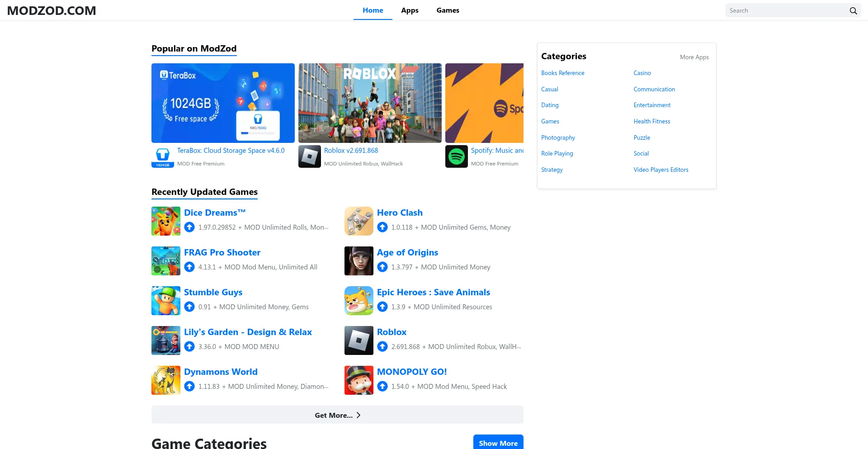Expand the list with Get More
Screen dimensions: 868x449
[337, 415]
